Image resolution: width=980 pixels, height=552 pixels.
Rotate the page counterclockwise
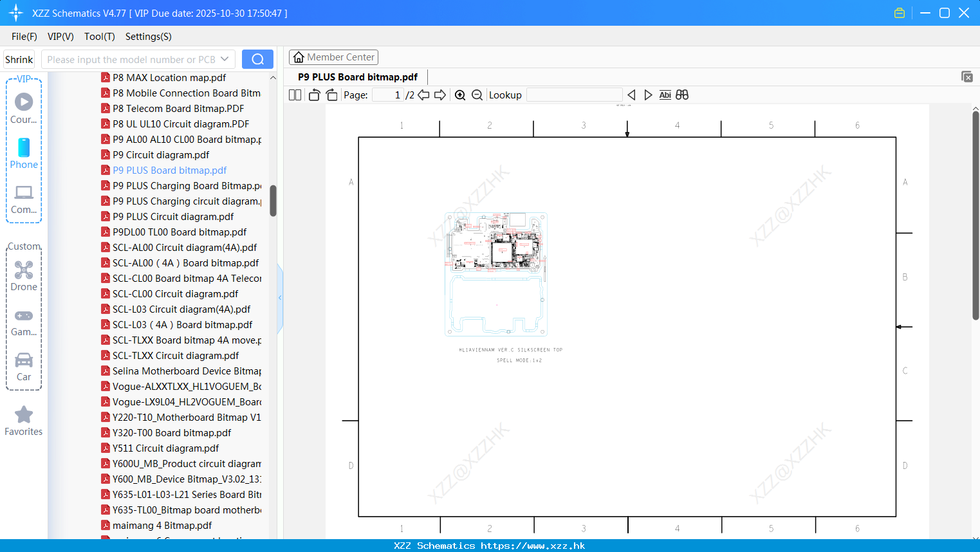314,95
